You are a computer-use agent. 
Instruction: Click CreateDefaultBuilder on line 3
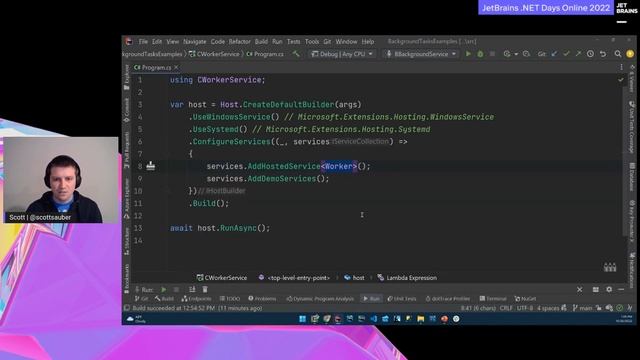pyautogui.click(x=288, y=104)
